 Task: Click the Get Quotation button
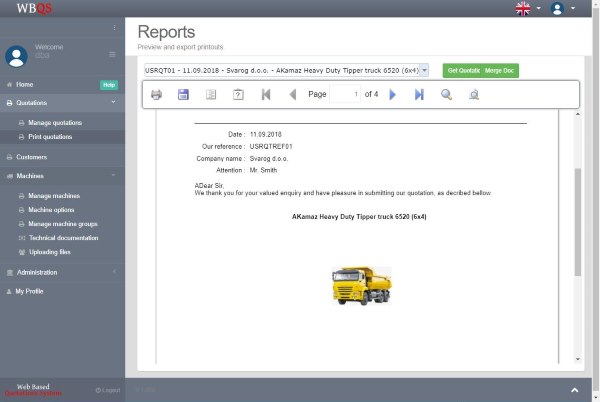[463, 70]
